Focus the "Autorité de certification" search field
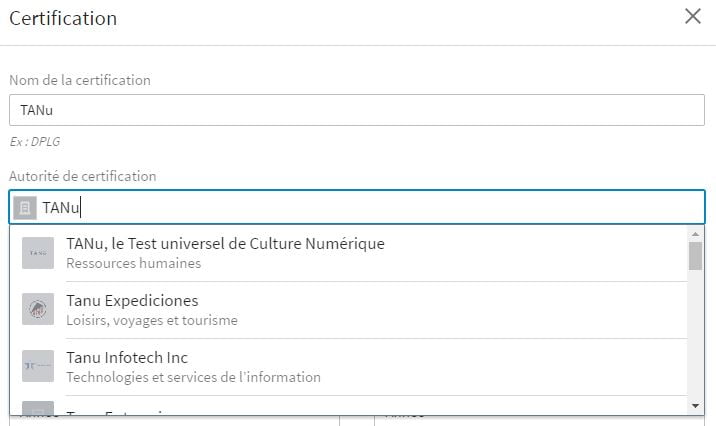Screen dimensions: 716x426 370,208
